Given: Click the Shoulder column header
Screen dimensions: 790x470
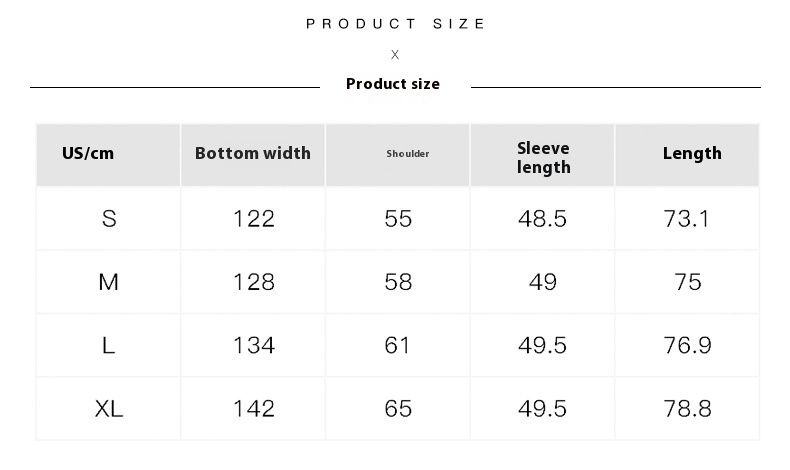Looking at the screenshot, I should point(408,154).
